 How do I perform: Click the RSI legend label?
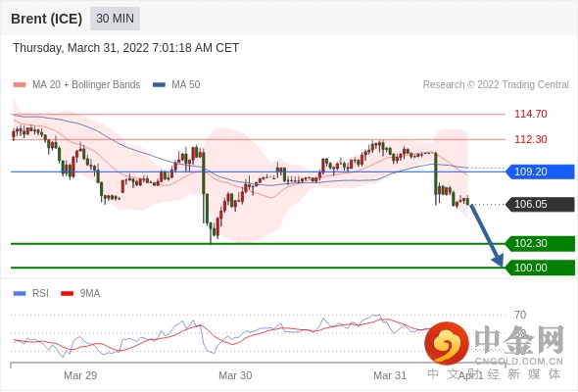[x=40, y=294]
